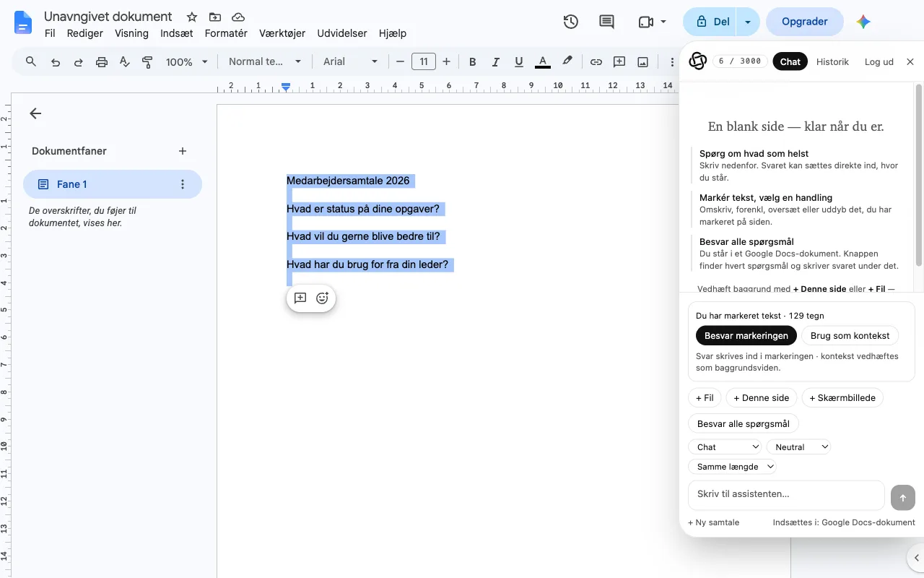Toggle underline formatting
Viewport: 924px width, 578px height.
[x=518, y=62]
